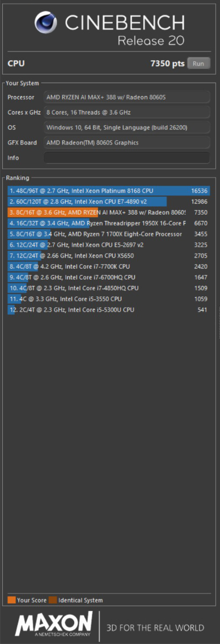Select the Cores x GHz field
The height and width of the screenshot is (644, 220).
click(x=127, y=113)
